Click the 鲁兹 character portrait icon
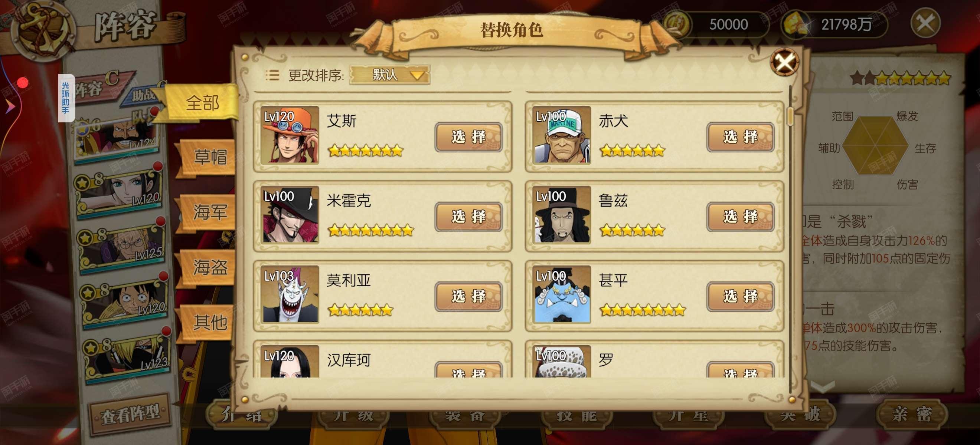The image size is (980, 445). (562, 215)
